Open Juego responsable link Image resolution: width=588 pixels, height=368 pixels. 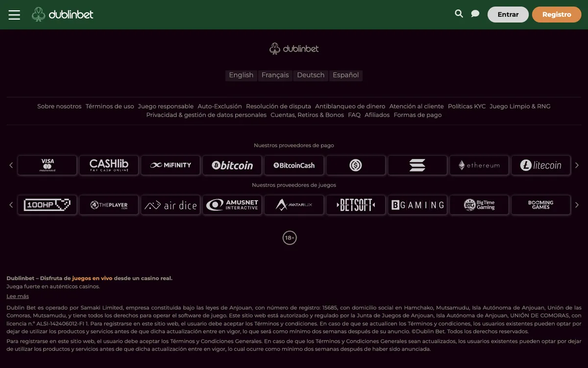[x=166, y=106]
